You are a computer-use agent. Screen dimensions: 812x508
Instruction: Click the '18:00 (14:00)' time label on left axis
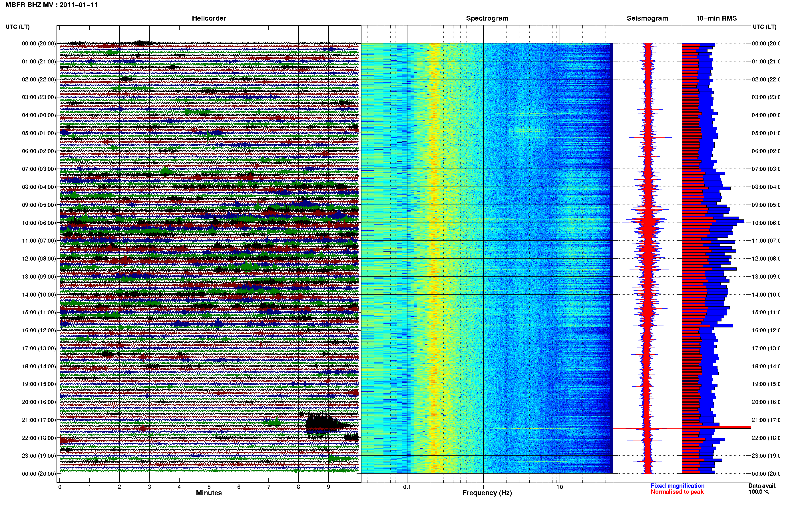pos(39,366)
